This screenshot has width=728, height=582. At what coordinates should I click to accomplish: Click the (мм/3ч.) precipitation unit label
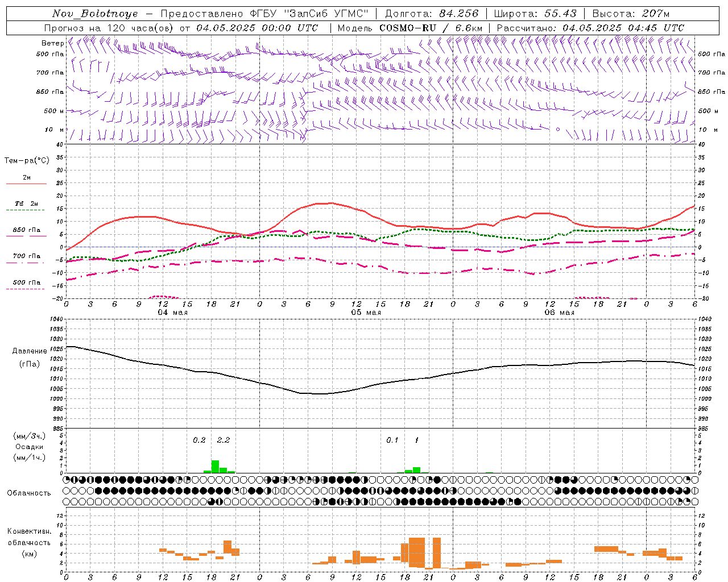(30, 436)
